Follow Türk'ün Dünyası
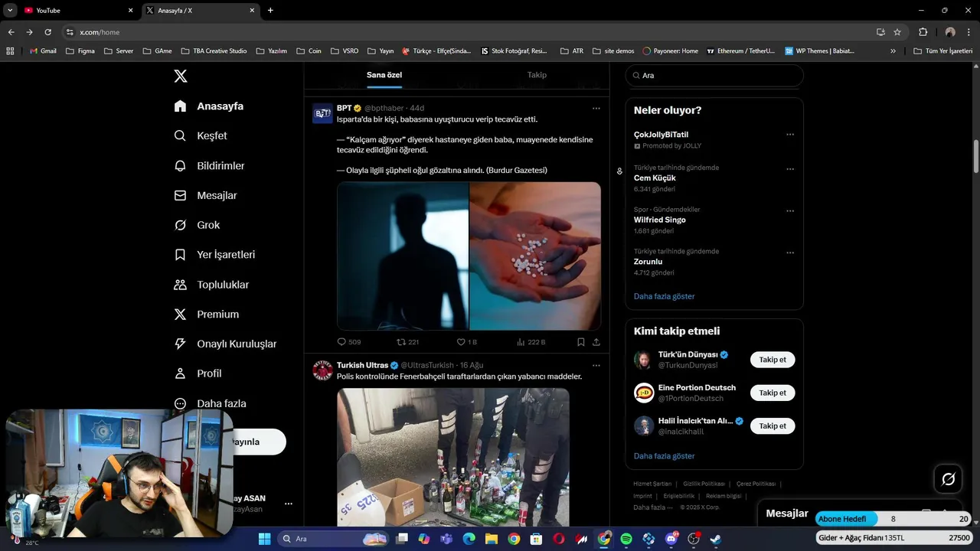 [x=773, y=360]
